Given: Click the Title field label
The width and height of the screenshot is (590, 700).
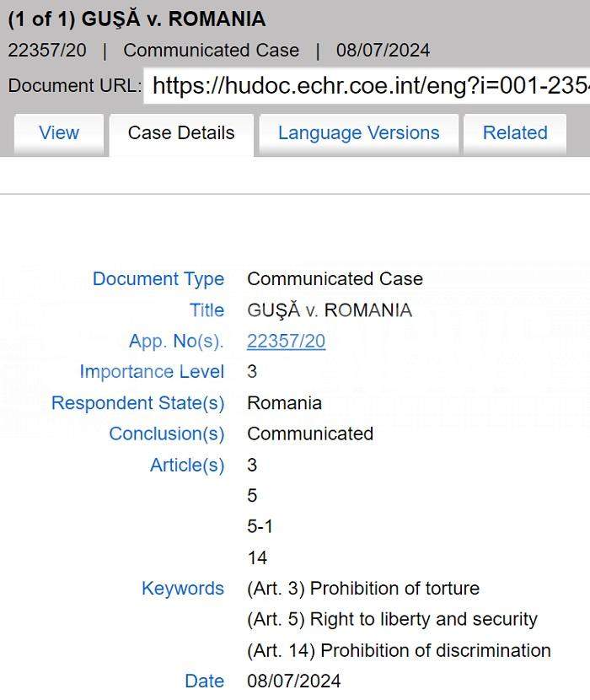Looking at the screenshot, I should point(207,310).
